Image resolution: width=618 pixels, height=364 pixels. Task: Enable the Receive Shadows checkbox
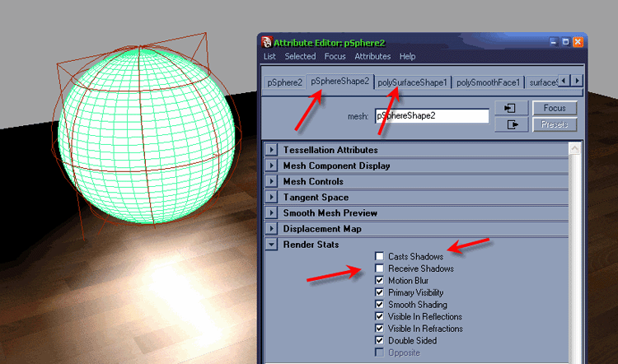point(380,268)
